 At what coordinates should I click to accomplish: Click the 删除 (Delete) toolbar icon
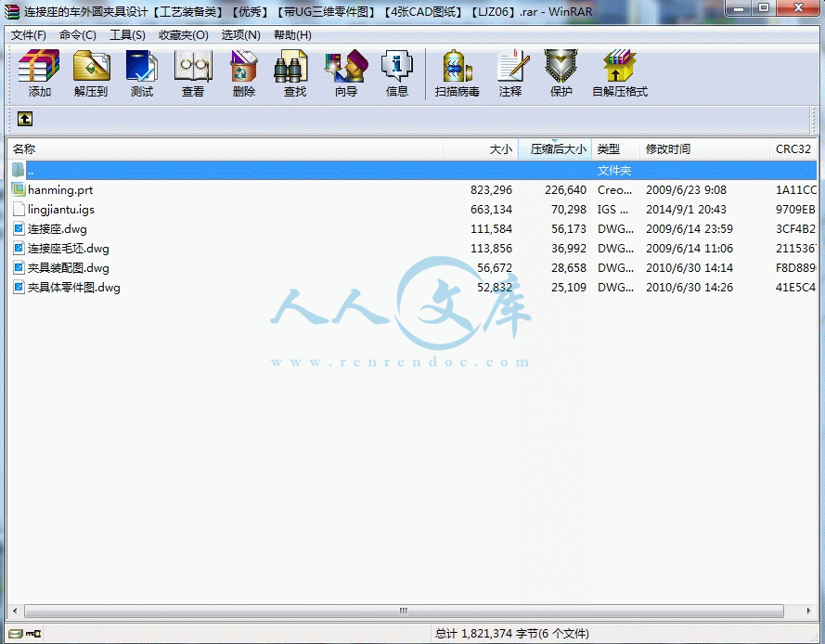(244, 73)
